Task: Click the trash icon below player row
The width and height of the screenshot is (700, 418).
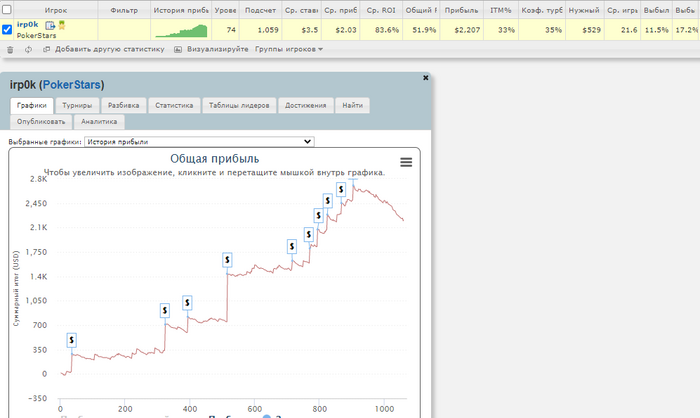Action: point(10,50)
